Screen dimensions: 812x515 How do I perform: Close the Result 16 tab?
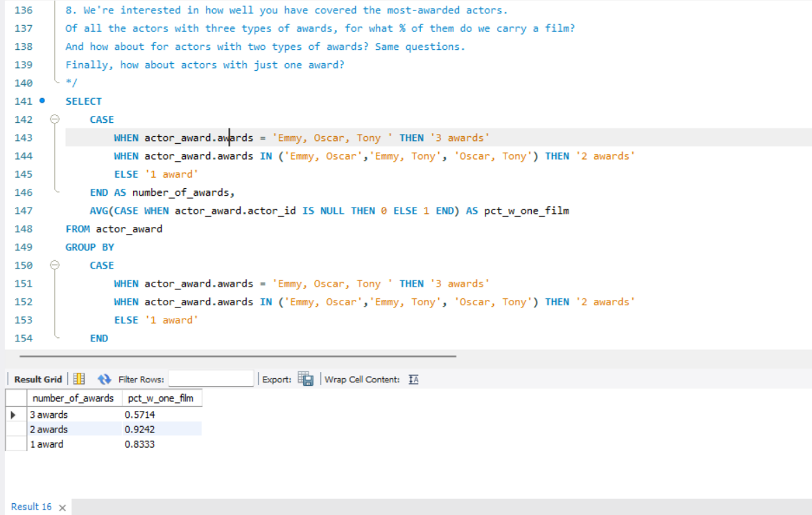coord(62,507)
